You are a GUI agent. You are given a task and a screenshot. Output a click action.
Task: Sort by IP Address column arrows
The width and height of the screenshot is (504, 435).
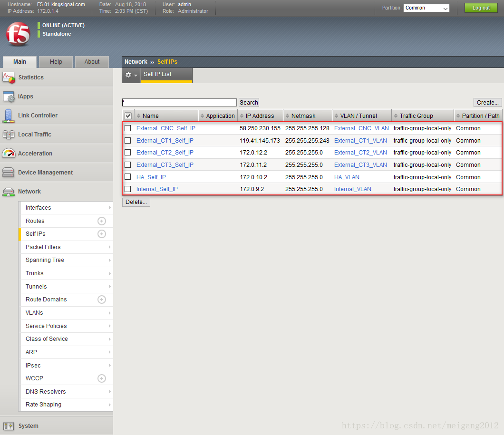click(242, 116)
